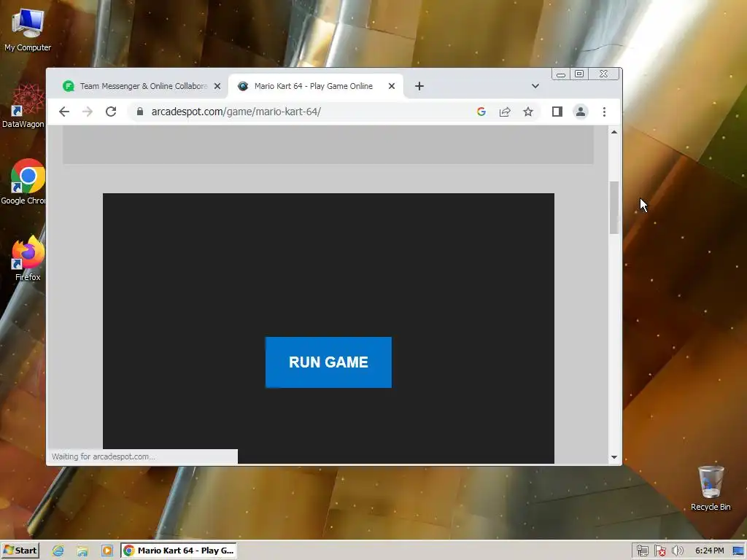Click the scrollbar up arrow
The height and width of the screenshot is (560, 747).
click(614, 132)
